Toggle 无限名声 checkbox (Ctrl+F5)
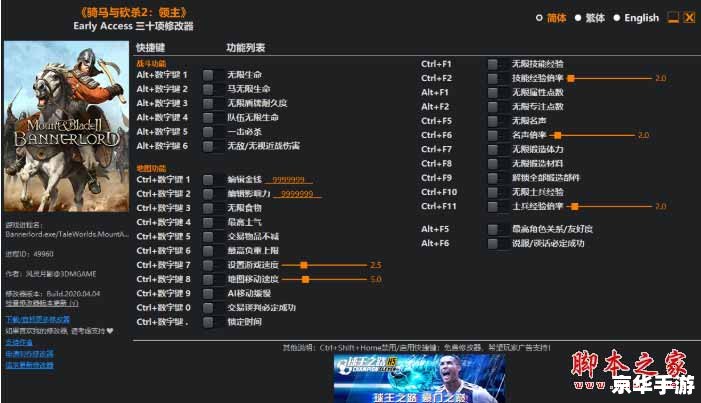701x403 pixels. (492, 121)
